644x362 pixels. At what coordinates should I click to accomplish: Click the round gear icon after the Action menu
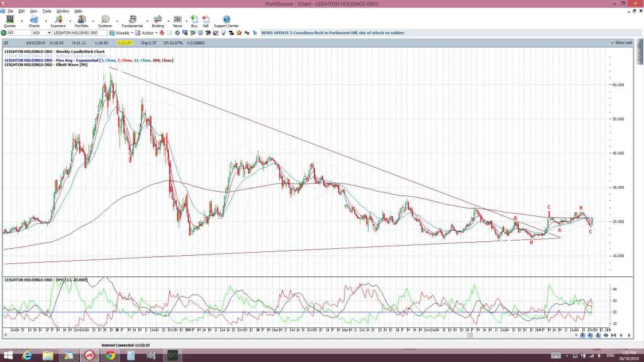[177, 33]
